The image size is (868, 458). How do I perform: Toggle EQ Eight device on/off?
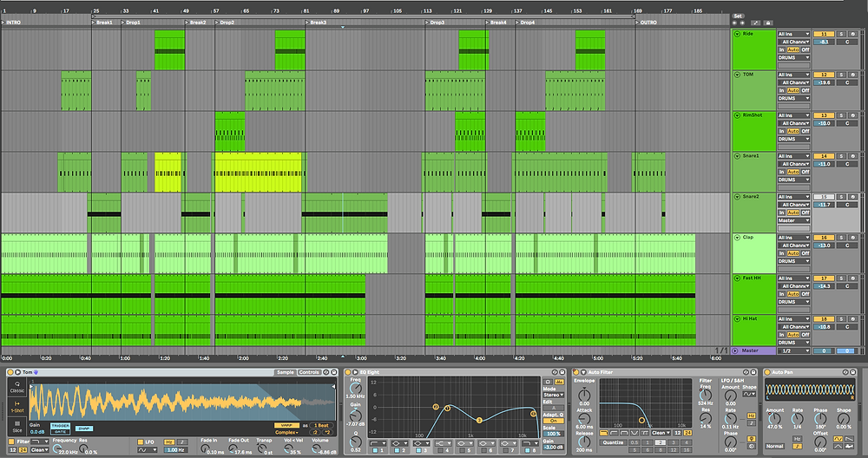pyautogui.click(x=348, y=372)
